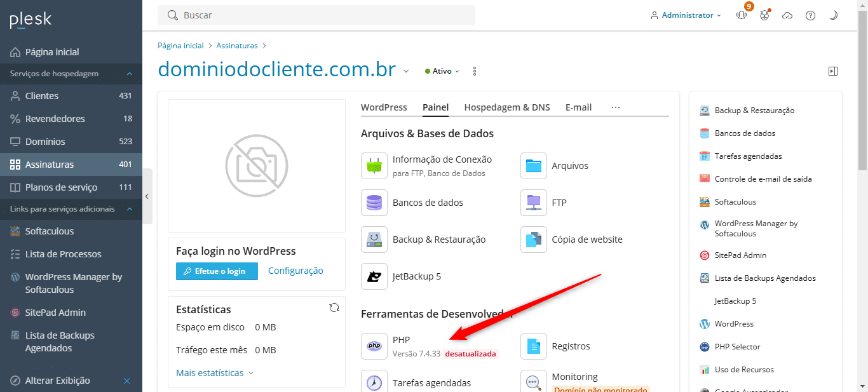Open the Registros icon

click(534, 346)
